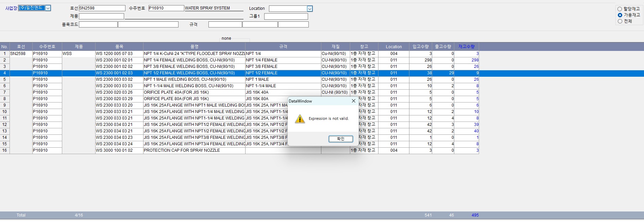644x222 pixels.
Task: Click into the 제품 input field
Action: (101, 16)
